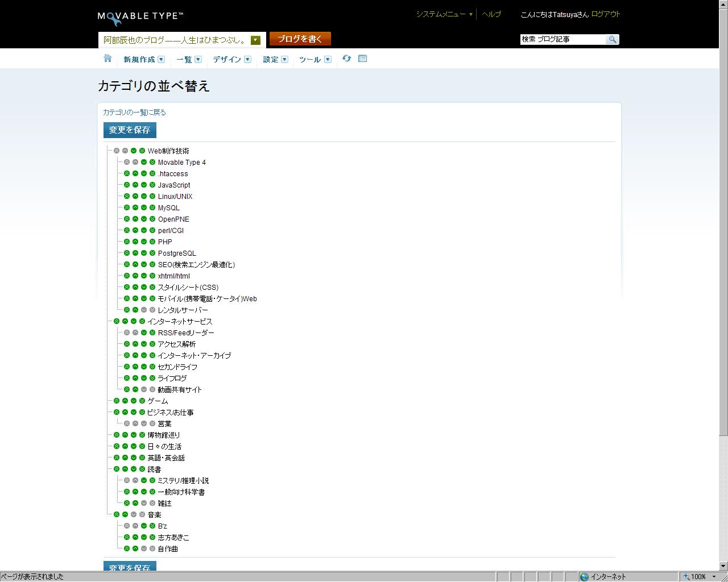Click the rebuild site arrows icon

click(x=346, y=59)
